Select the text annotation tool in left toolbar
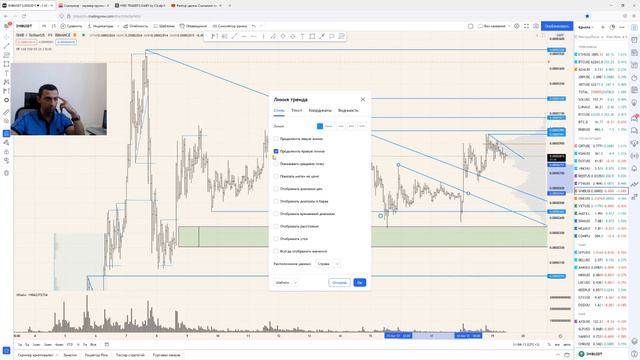The height and width of the screenshot is (360, 640). pos(6,73)
